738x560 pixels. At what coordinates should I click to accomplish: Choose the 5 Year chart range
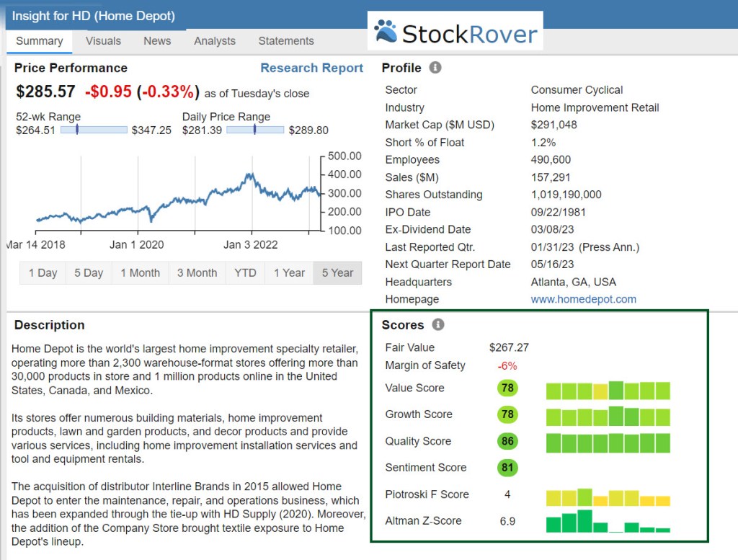pos(337,273)
